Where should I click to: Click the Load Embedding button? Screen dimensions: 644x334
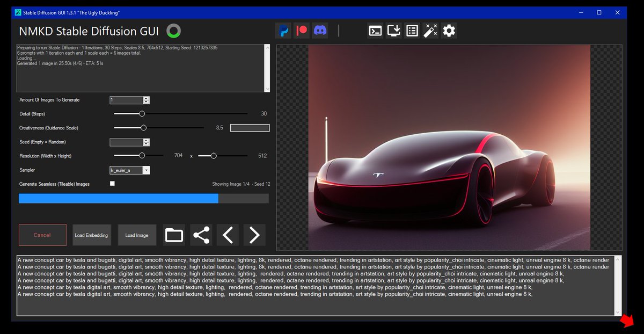(92, 235)
